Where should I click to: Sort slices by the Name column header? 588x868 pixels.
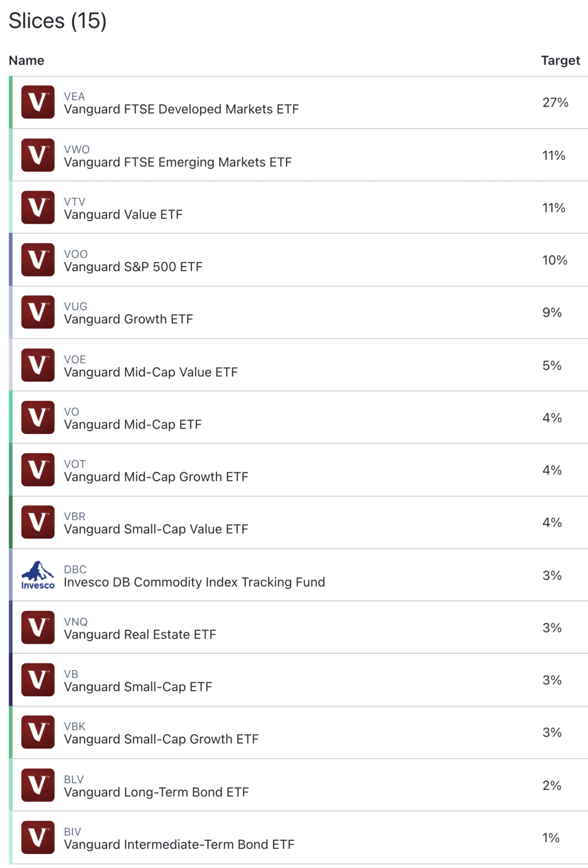(x=26, y=60)
